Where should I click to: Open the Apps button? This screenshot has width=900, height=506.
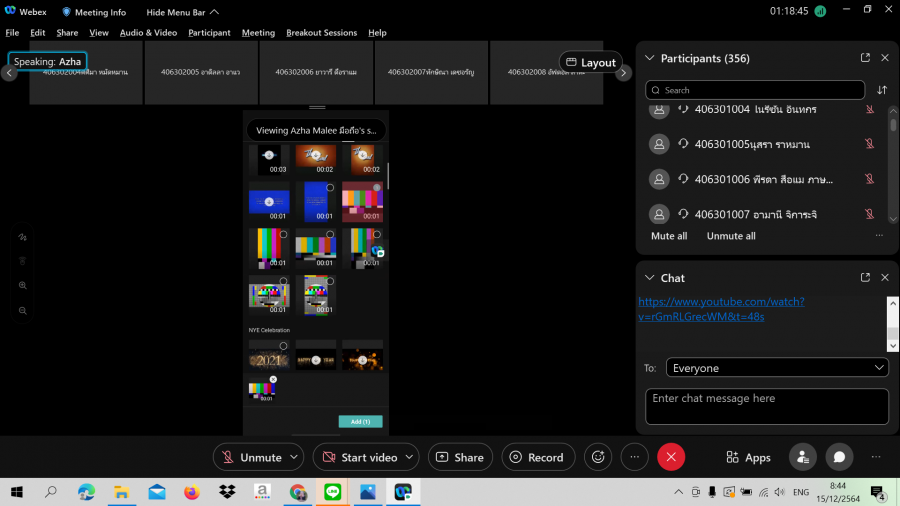tap(748, 457)
